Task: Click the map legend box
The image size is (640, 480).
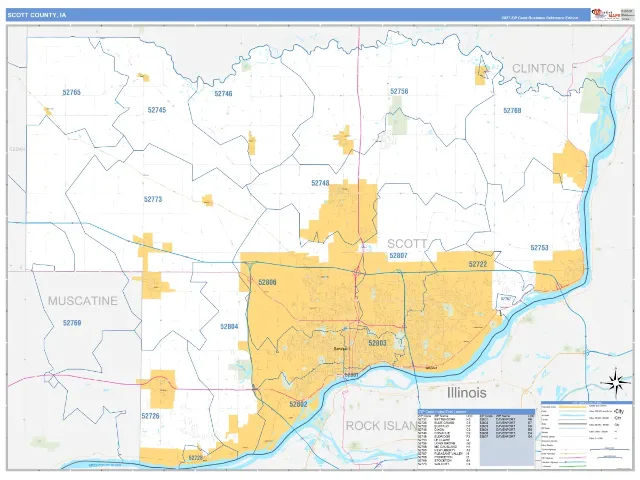Action: point(586,435)
